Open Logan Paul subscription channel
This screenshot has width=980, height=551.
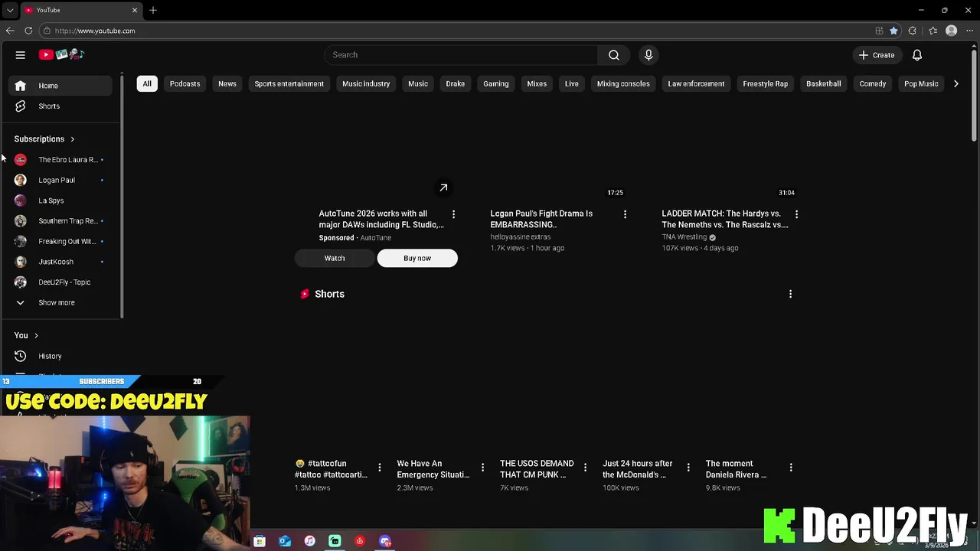pyautogui.click(x=61, y=180)
